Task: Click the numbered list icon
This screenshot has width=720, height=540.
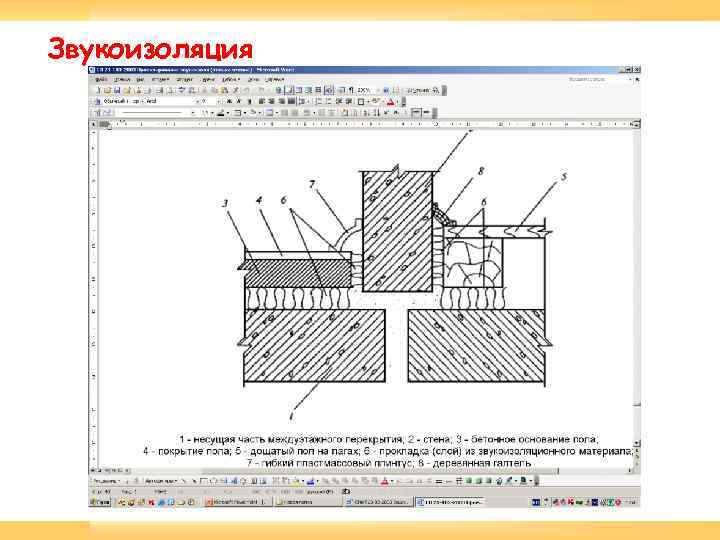Action: [318, 101]
